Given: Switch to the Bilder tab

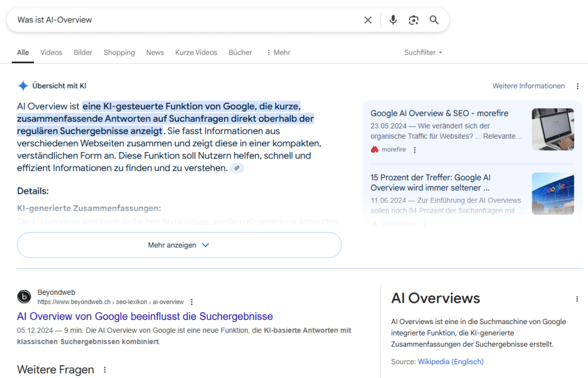Looking at the screenshot, I should (x=83, y=52).
